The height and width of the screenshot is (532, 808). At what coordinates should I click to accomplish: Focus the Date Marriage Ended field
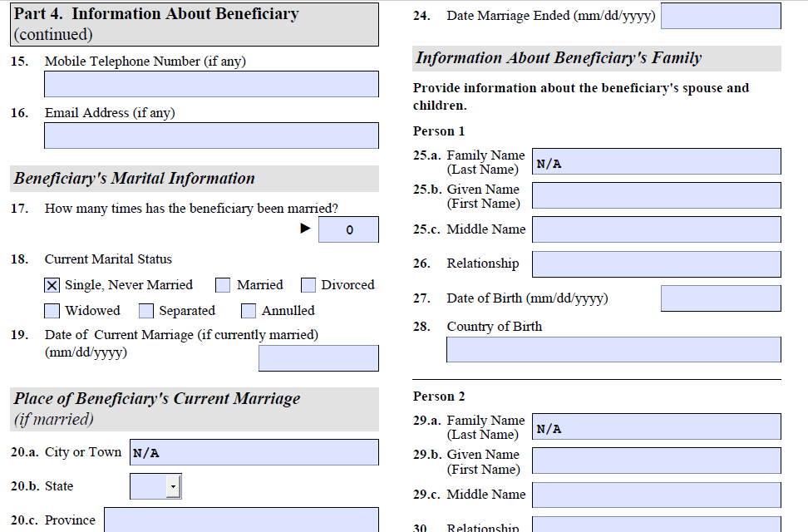pos(721,16)
